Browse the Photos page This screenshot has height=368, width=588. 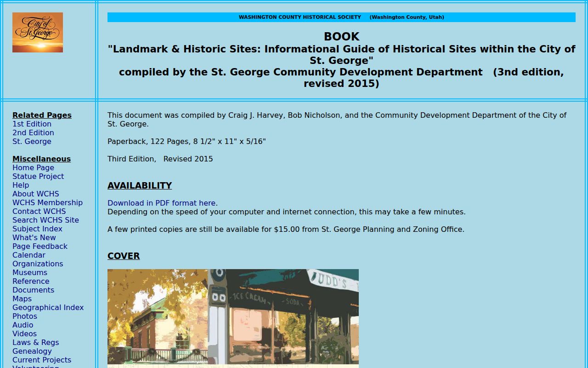pos(25,316)
